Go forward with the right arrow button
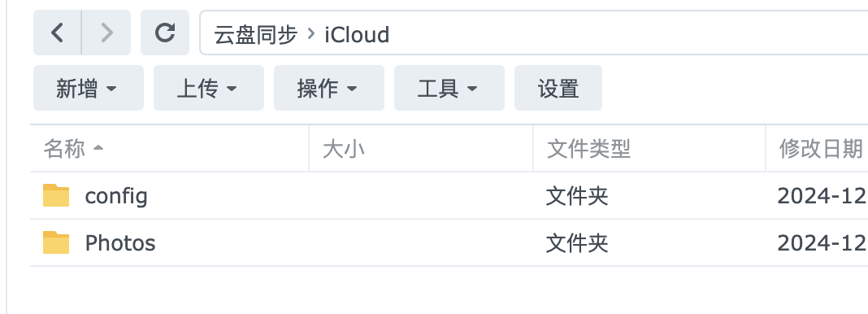 coord(106,33)
